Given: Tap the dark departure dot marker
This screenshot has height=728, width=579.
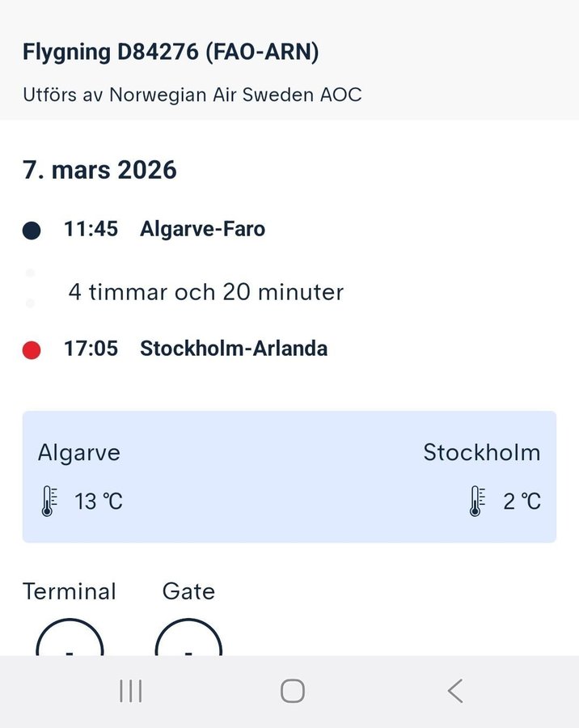Looking at the screenshot, I should (32, 231).
